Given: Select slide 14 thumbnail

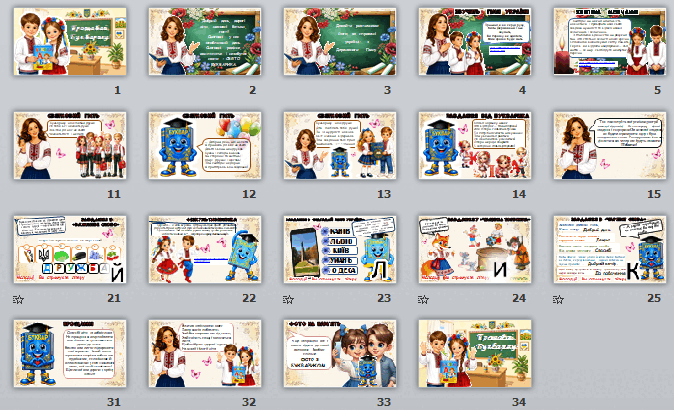Looking at the screenshot, I should [475, 145].
